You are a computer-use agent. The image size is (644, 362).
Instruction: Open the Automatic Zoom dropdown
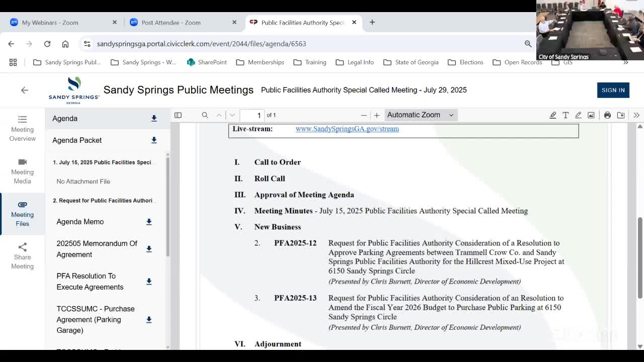coord(420,115)
